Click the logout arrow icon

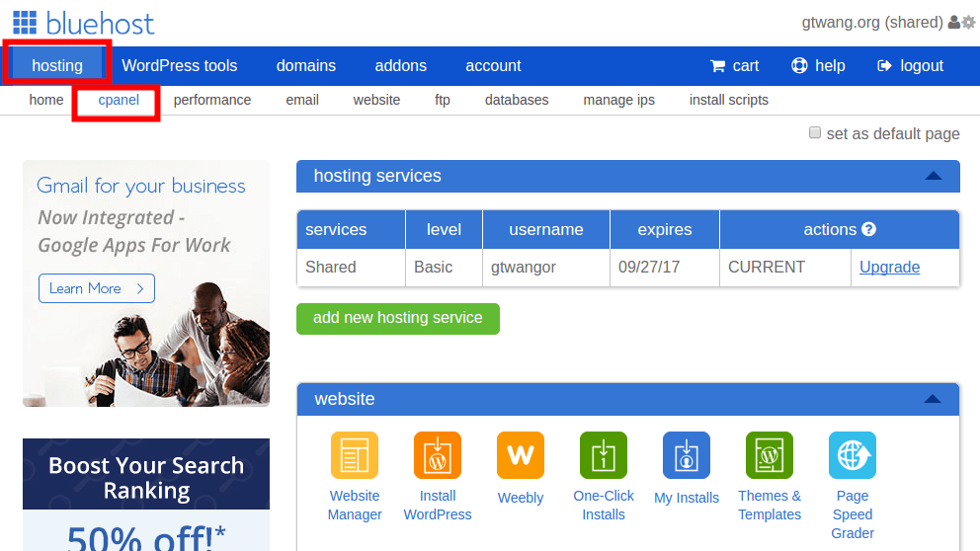[x=884, y=65]
